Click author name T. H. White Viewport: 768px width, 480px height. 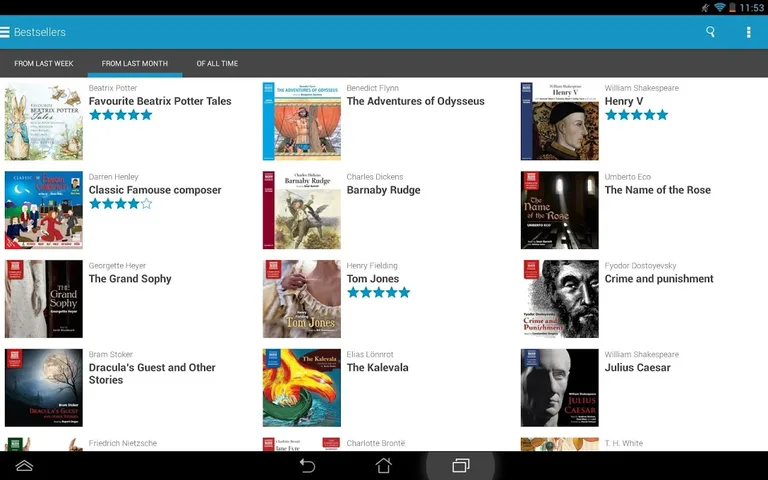point(624,443)
